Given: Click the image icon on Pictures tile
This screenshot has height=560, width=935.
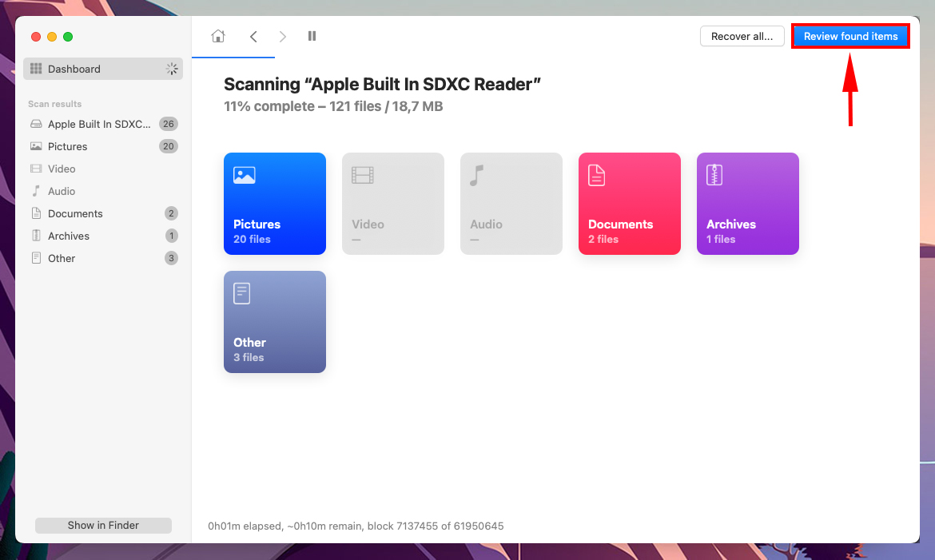Looking at the screenshot, I should coord(245,175).
